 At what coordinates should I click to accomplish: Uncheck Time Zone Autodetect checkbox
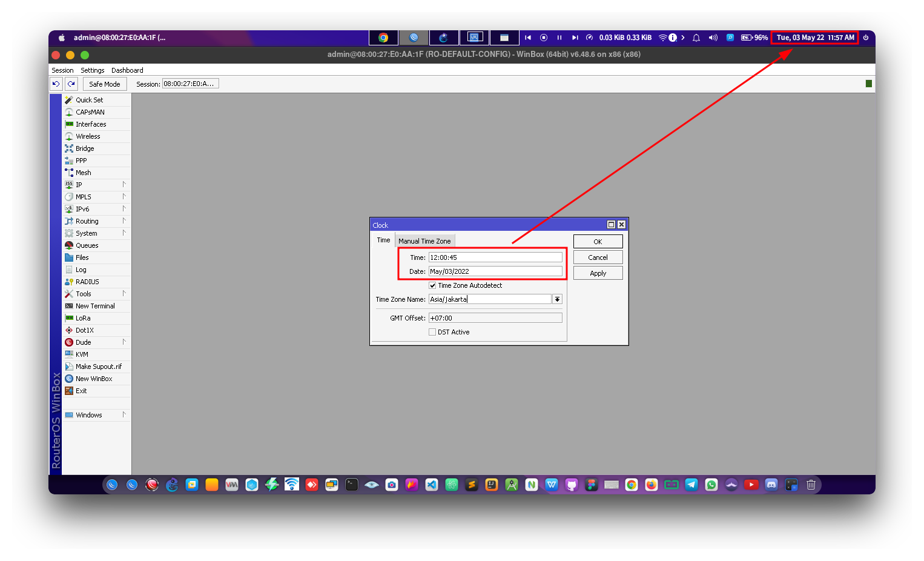432,285
